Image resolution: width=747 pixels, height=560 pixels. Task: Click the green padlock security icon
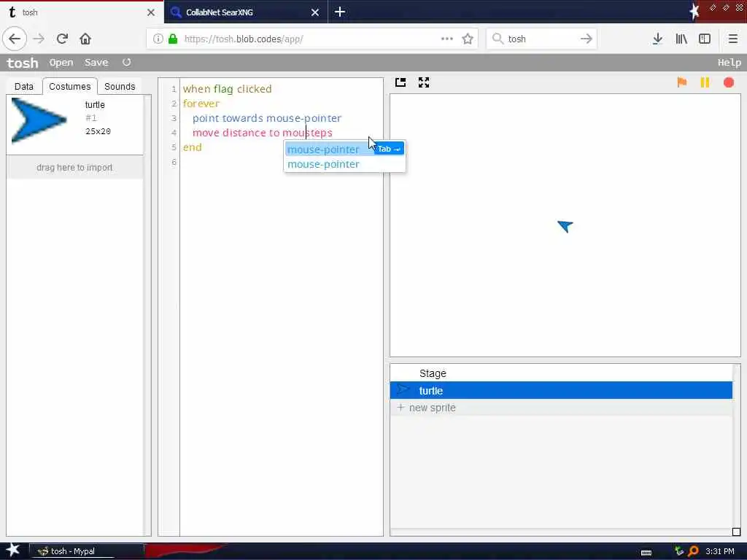(x=173, y=39)
